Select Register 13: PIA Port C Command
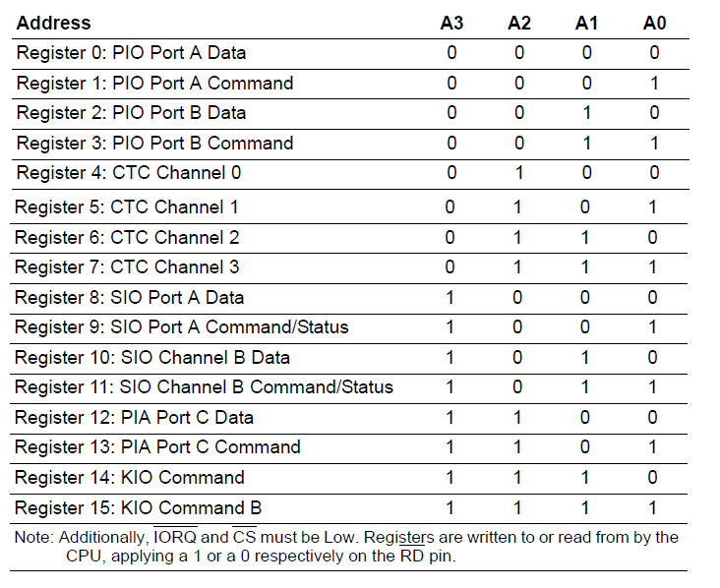 [x=157, y=447]
